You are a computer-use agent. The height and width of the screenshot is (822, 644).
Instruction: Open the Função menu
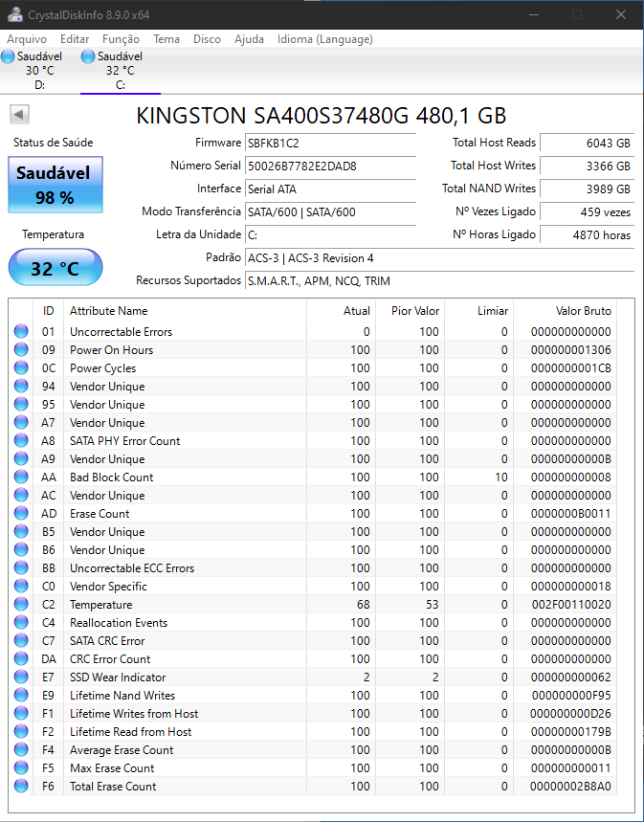coord(121,39)
